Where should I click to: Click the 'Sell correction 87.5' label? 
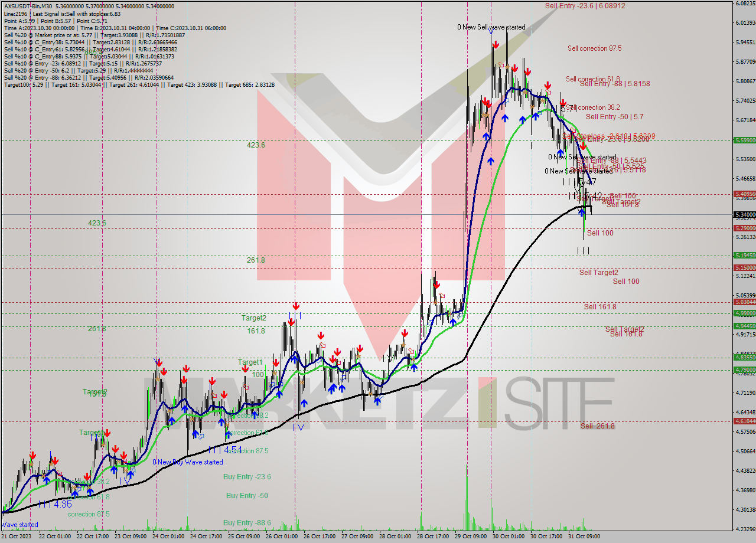click(x=594, y=48)
